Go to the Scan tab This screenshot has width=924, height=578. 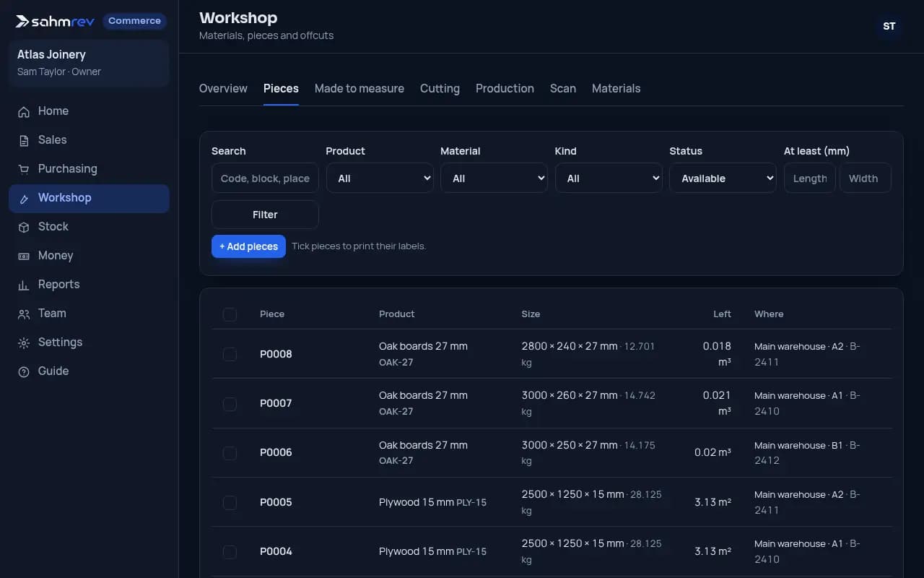(x=563, y=88)
